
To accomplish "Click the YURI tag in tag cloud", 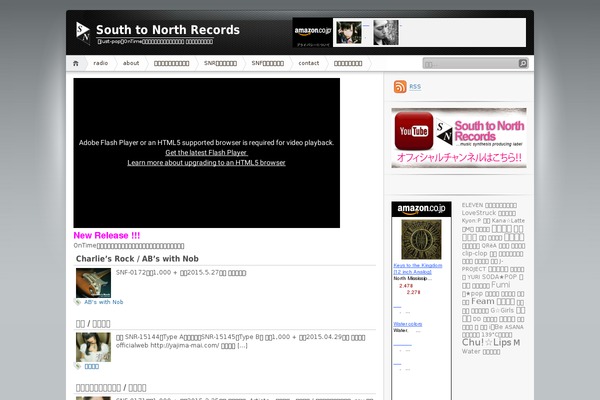I will (473, 277).
